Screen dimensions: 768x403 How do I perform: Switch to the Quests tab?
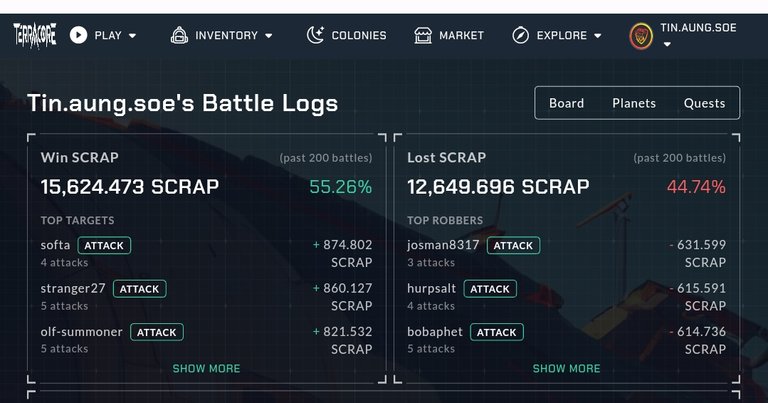(x=704, y=103)
